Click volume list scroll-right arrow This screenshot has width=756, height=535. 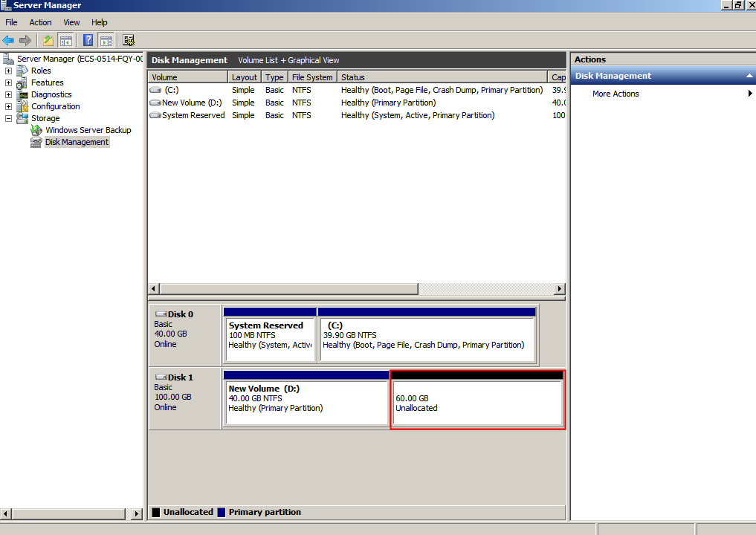pyautogui.click(x=559, y=289)
